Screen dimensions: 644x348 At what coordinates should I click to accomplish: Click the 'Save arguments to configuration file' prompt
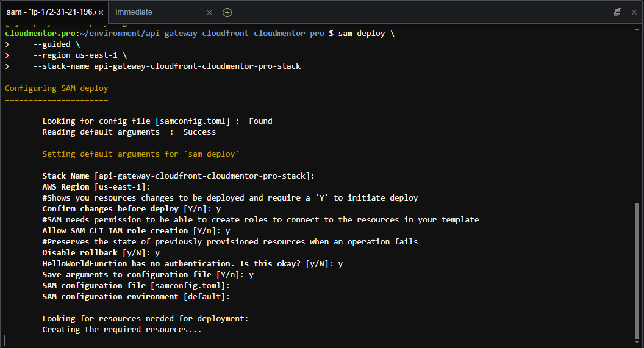148,275
